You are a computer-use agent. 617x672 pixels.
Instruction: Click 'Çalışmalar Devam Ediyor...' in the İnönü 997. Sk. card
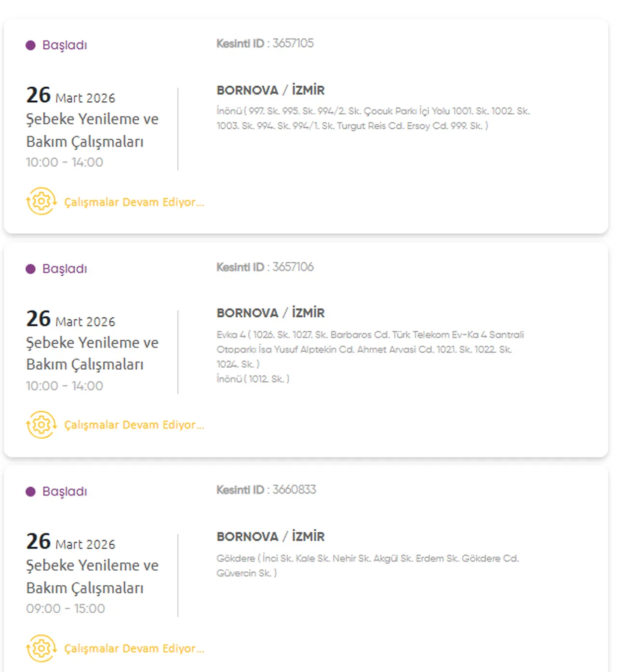pos(134,202)
